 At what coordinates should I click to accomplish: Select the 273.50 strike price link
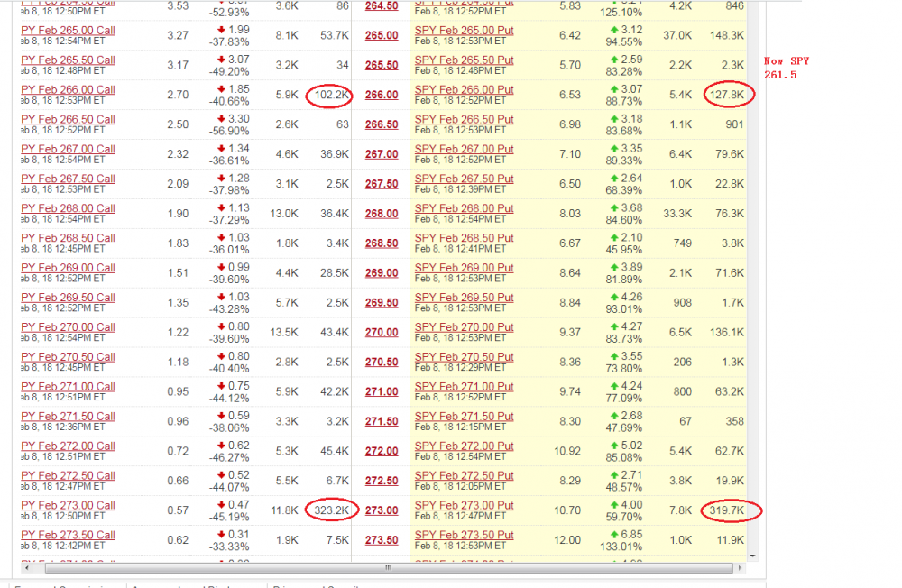pyautogui.click(x=382, y=540)
